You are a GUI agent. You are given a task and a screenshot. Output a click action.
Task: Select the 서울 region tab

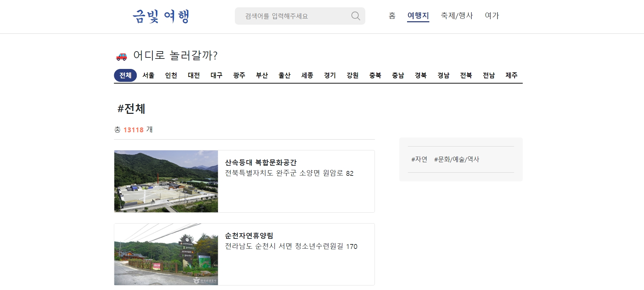click(x=148, y=75)
